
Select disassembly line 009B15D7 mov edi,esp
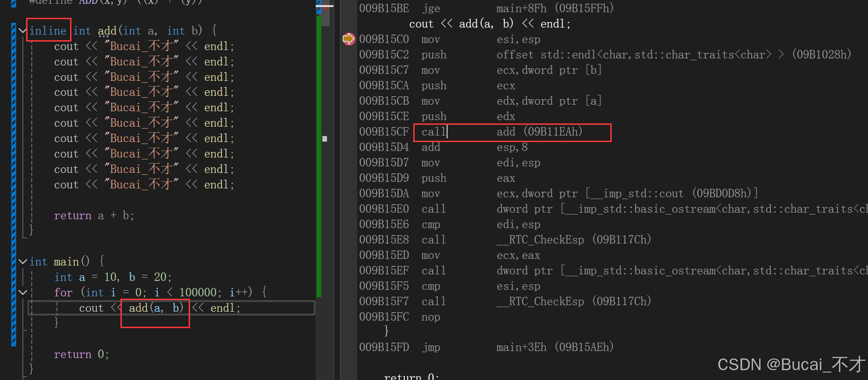point(450,163)
